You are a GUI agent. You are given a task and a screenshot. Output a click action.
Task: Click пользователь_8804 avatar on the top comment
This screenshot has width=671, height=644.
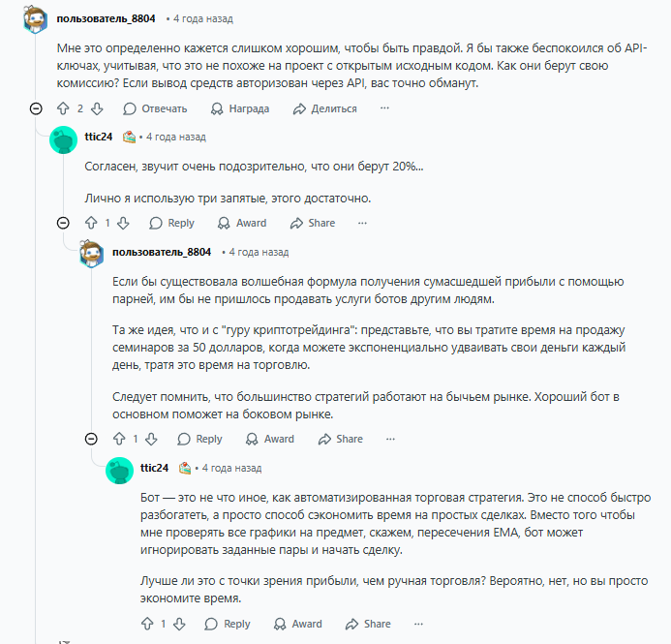(x=36, y=19)
